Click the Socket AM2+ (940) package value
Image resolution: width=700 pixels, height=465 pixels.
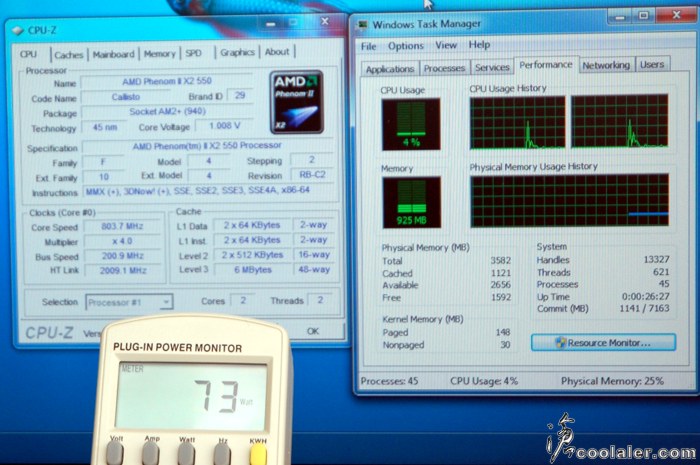pos(167,112)
